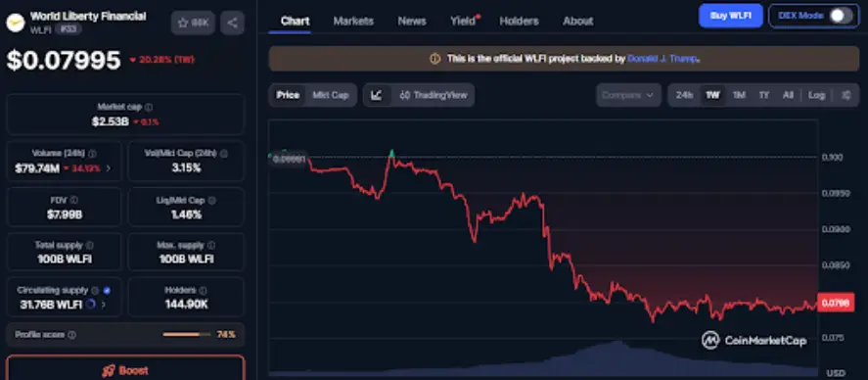Click the #33 rank badge

(x=69, y=29)
